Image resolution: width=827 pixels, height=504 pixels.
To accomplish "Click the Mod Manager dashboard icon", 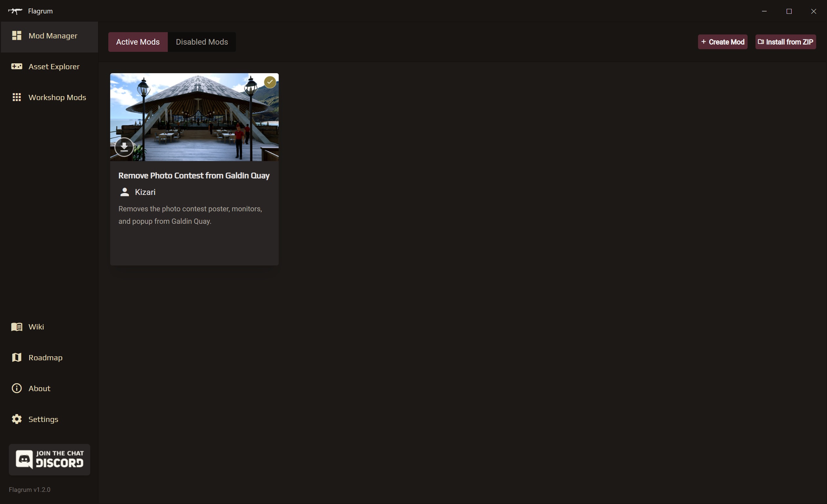I will (x=16, y=35).
